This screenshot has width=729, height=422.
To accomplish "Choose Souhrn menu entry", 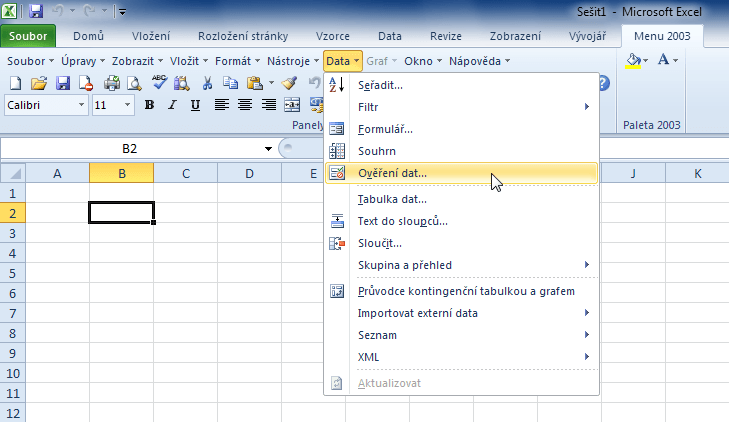I will [461, 151].
